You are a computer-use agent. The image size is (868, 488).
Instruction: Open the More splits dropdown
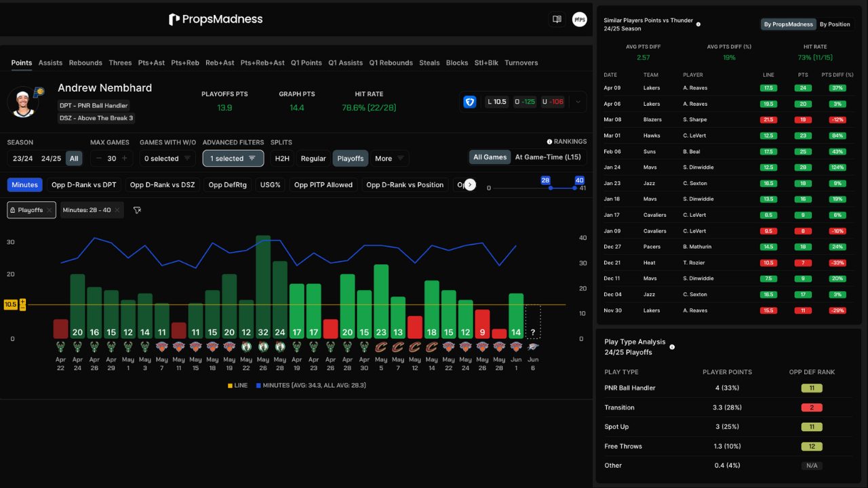pos(389,159)
